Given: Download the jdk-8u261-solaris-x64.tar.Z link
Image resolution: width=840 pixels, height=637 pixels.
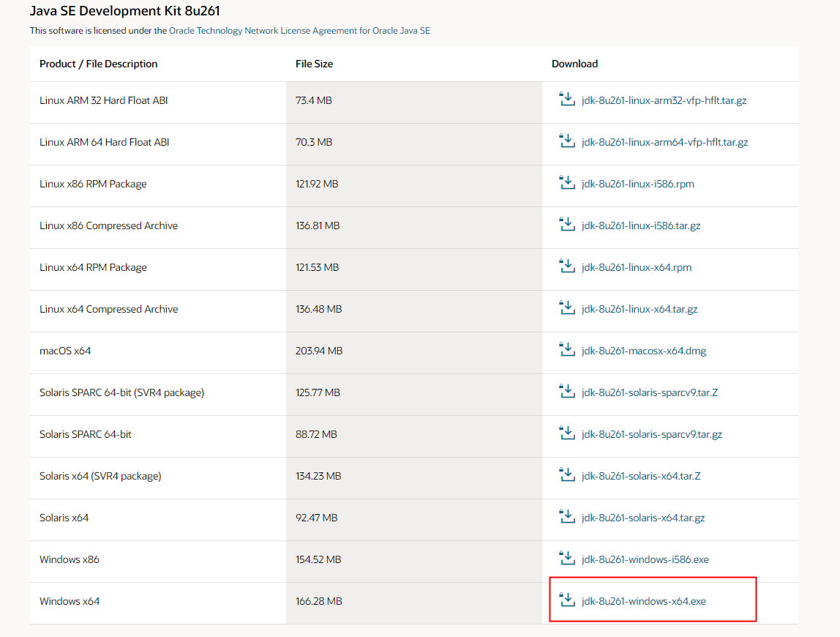Looking at the screenshot, I should [641, 476].
